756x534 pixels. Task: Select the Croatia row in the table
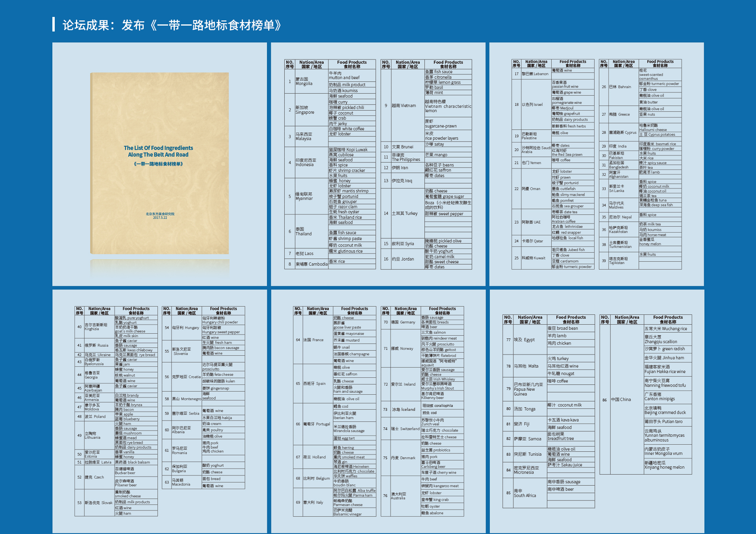[186, 377]
